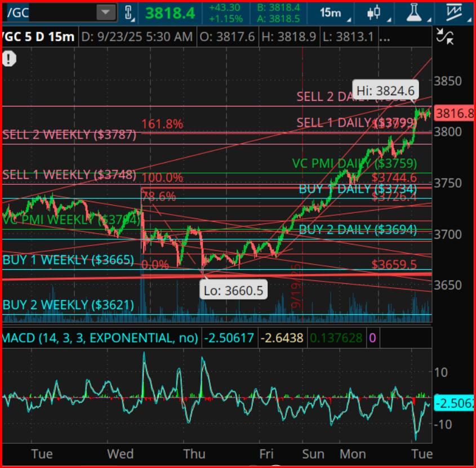Click MACD diff value 0.137628

(x=336, y=338)
